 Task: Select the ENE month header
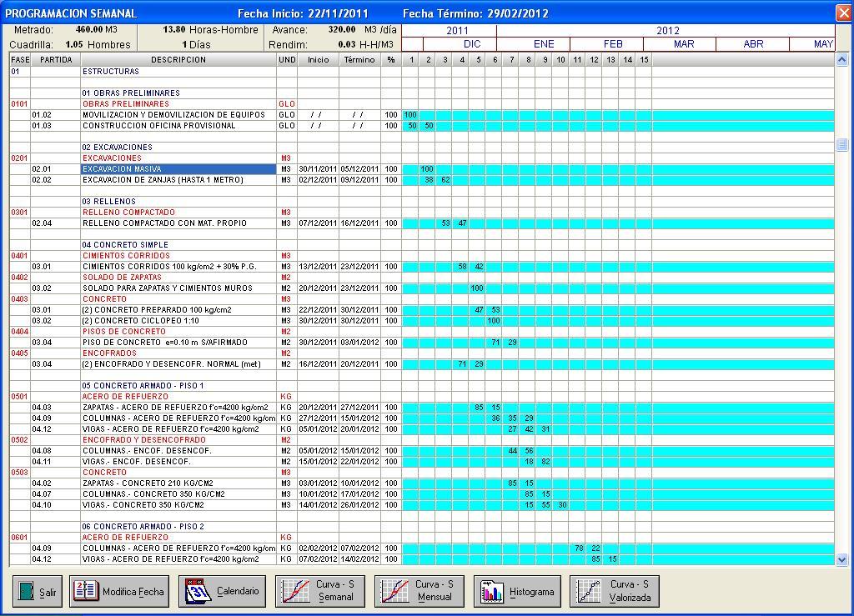pyautogui.click(x=546, y=46)
